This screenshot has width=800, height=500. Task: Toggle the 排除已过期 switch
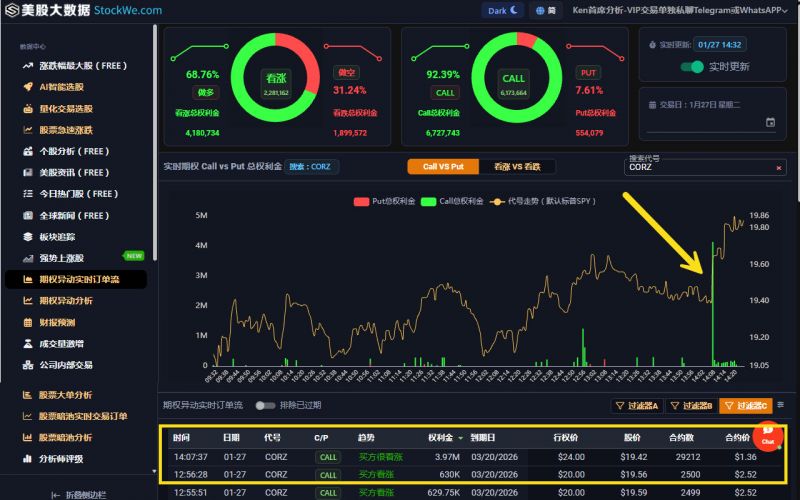265,405
